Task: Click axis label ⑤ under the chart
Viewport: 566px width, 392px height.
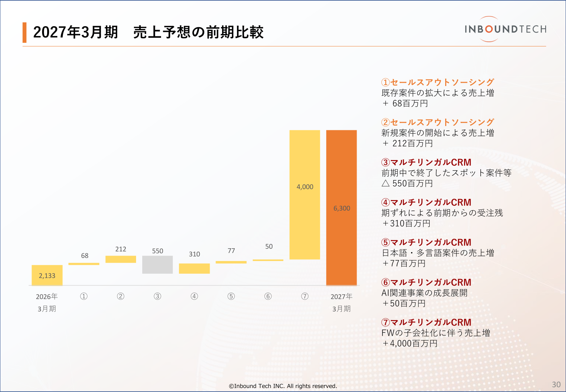Action: coord(231,296)
